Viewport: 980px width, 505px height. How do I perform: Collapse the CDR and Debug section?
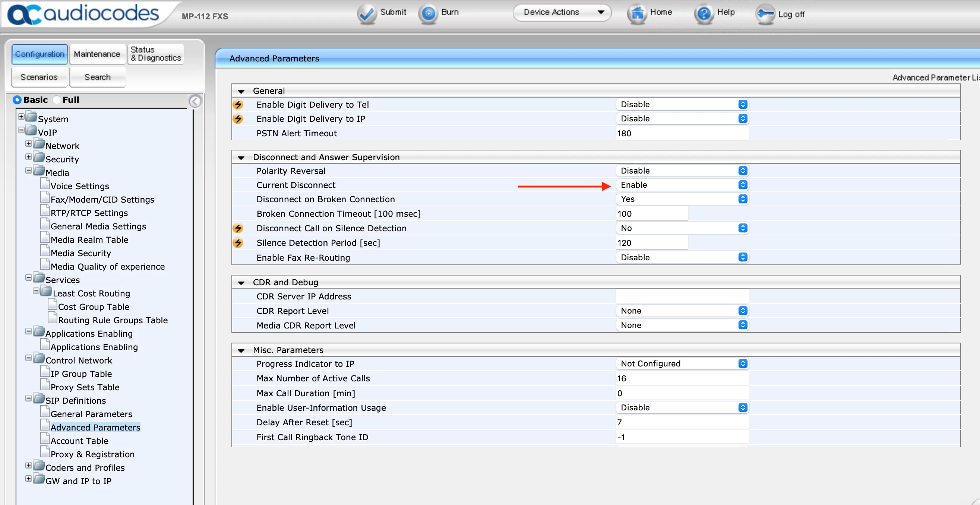[241, 283]
